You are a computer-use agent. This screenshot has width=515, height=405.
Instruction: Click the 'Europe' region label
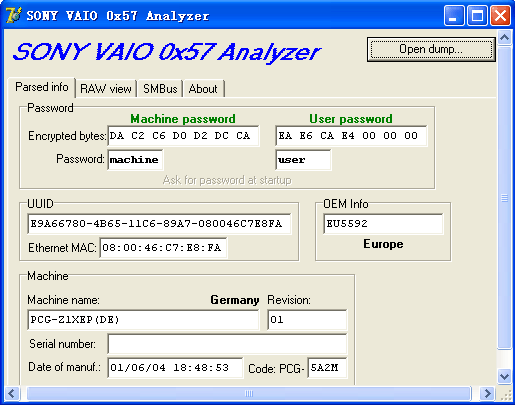(383, 244)
